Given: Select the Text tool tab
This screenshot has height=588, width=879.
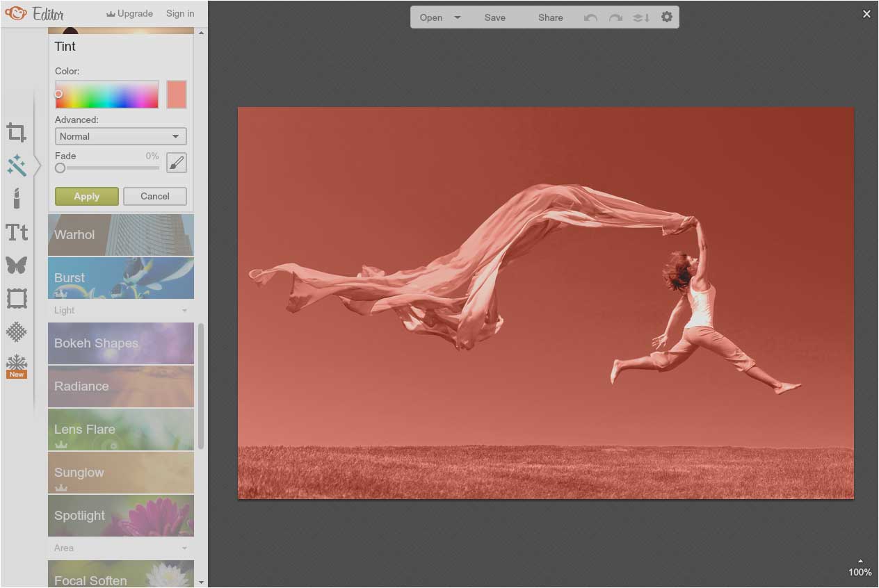Looking at the screenshot, I should click(17, 232).
